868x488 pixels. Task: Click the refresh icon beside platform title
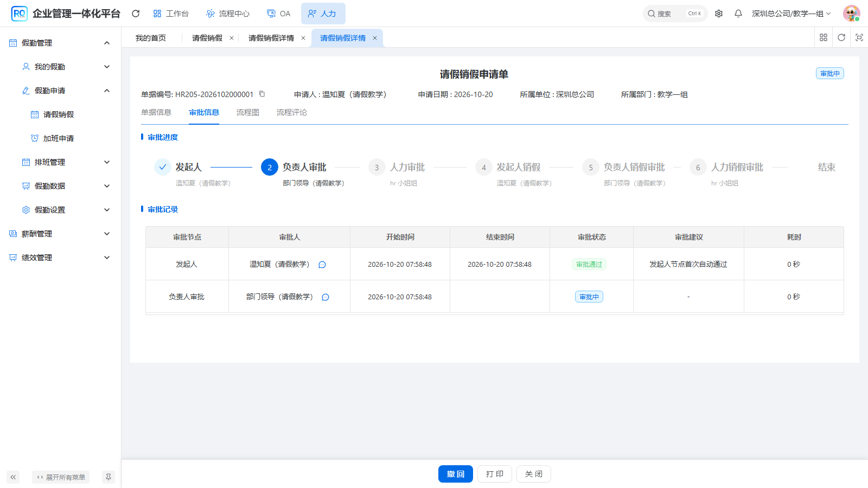click(x=136, y=14)
